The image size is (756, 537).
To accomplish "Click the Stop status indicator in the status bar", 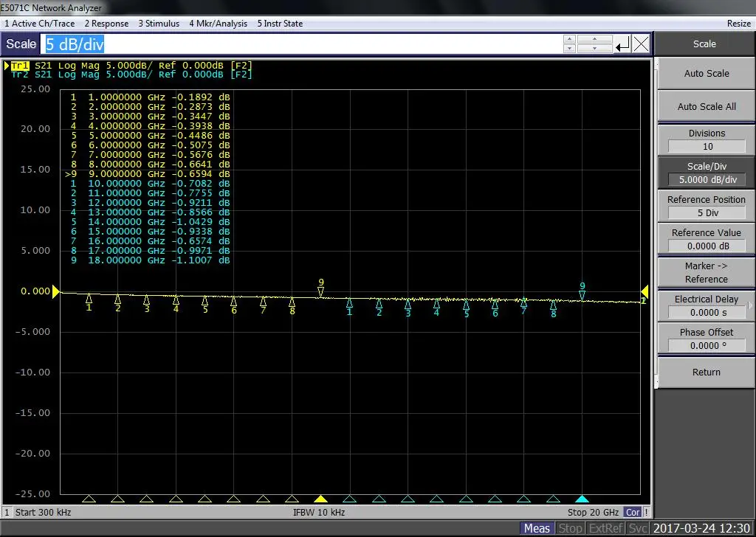I will point(569,528).
